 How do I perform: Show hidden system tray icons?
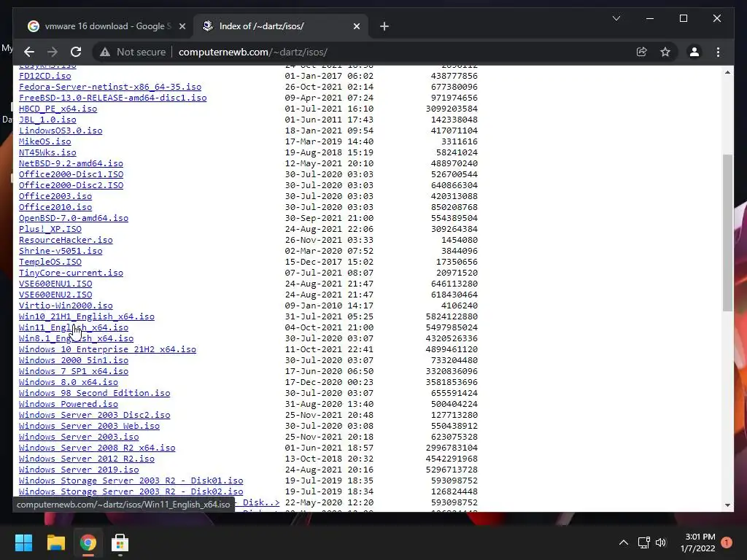point(623,542)
